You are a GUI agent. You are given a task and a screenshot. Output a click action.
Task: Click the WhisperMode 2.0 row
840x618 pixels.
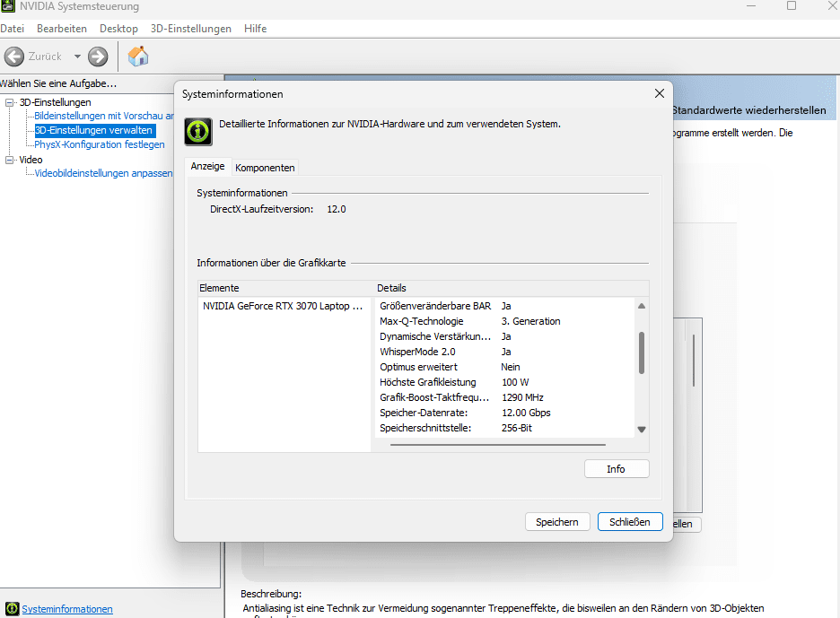505,352
